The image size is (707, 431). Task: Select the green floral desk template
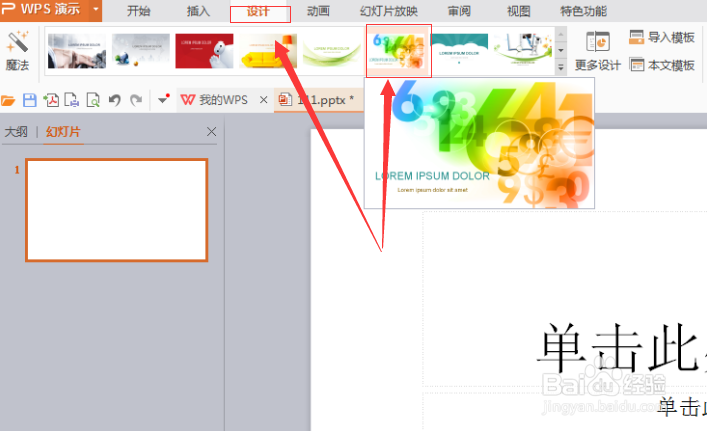click(x=523, y=51)
